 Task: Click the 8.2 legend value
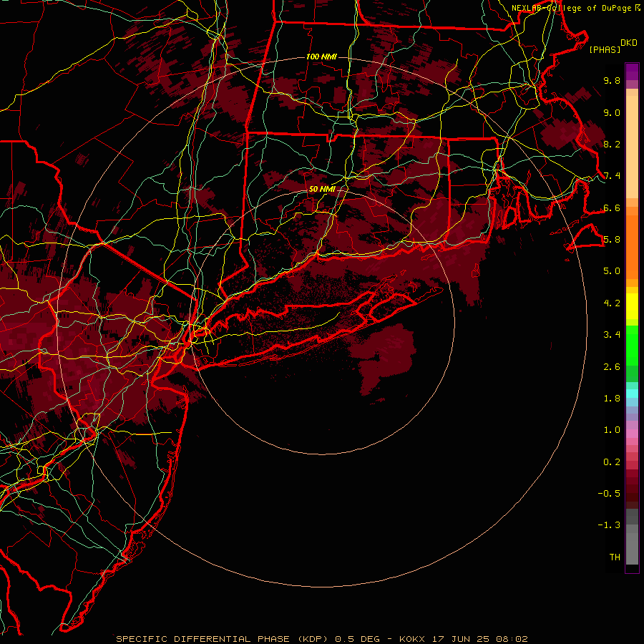612,144
